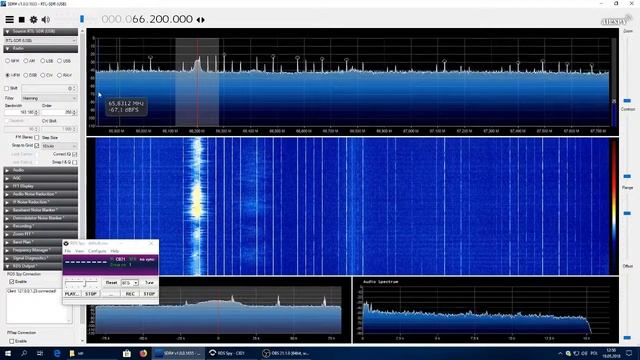Select AM demodulation mode
The width and height of the screenshot is (640, 360).
(29, 61)
